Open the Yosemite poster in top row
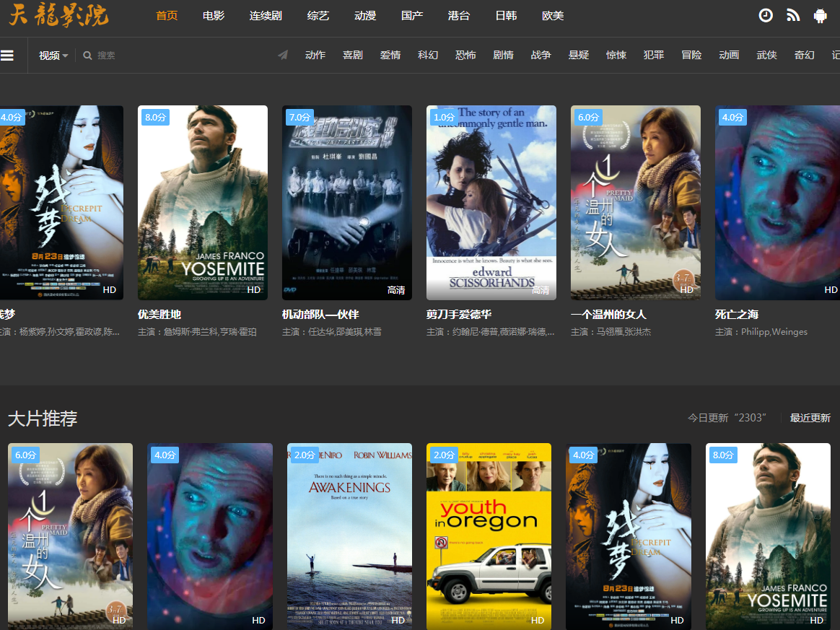Image resolution: width=840 pixels, height=630 pixels. click(x=203, y=203)
